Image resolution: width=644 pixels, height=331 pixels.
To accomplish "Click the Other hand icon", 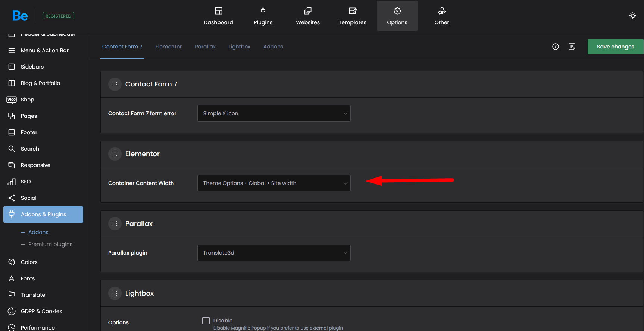I will 442,11.
